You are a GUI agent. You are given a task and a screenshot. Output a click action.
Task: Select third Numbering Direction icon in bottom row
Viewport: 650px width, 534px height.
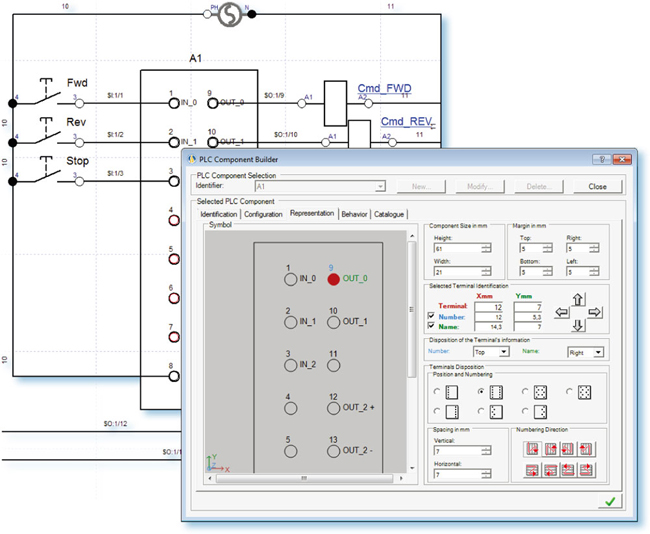(x=568, y=470)
